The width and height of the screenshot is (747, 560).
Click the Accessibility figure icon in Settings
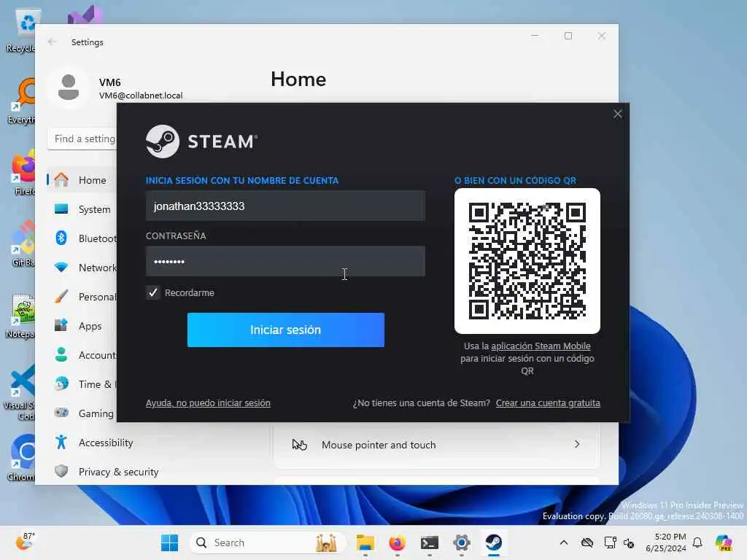click(x=61, y=442)
